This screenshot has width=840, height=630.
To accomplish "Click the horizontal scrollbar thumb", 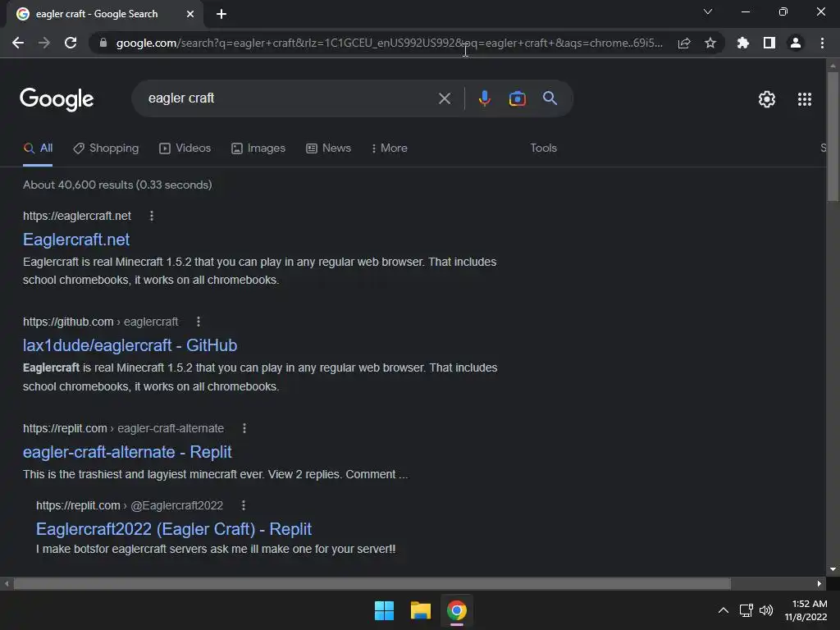I will 372,583.
